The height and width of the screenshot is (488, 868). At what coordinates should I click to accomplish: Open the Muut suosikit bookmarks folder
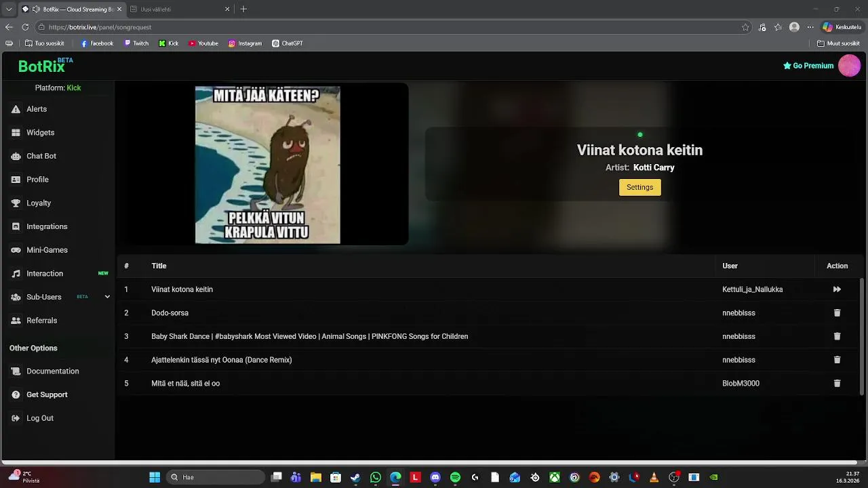point(838,43)
